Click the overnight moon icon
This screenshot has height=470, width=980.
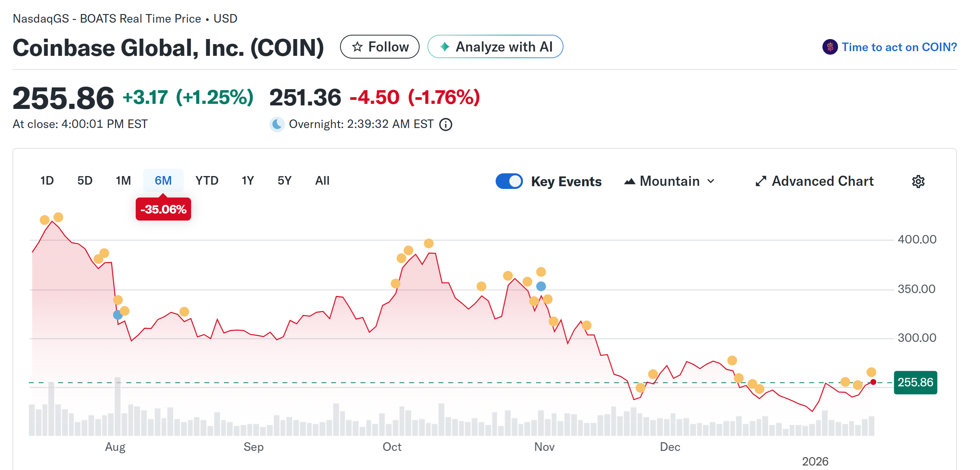[277, 124]
